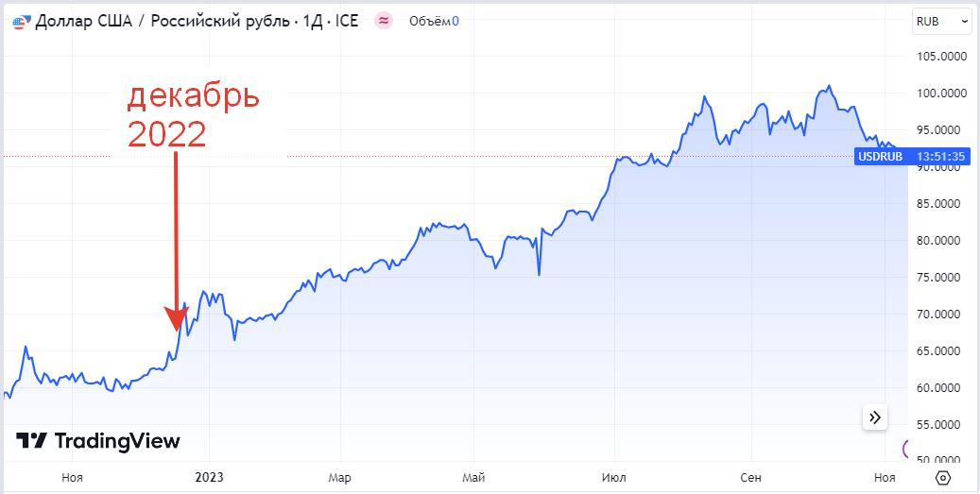Click the TradingView logo
The height and width of the screenshot is (494, 980).
pos(98,441)
